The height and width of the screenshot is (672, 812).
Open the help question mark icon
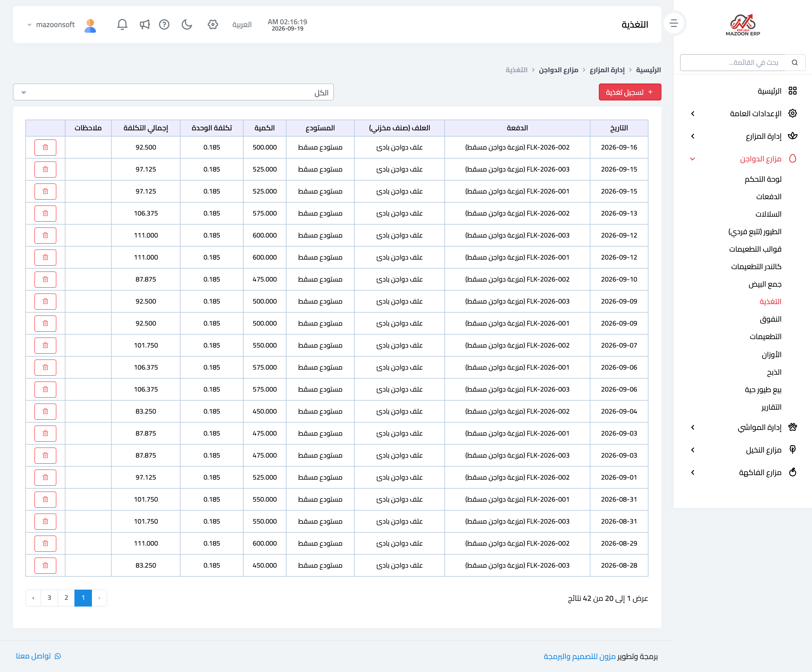pyautogui.click(x=164, y=24)
